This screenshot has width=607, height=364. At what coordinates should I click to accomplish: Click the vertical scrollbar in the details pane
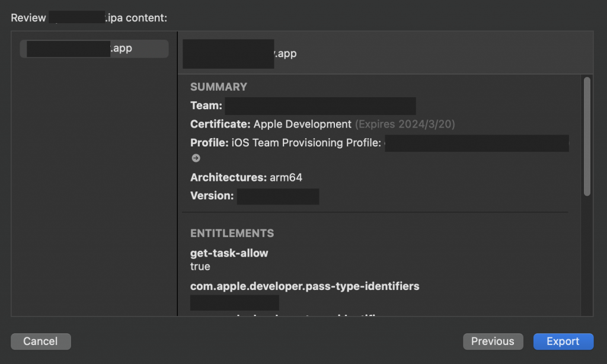click(587, 136)
